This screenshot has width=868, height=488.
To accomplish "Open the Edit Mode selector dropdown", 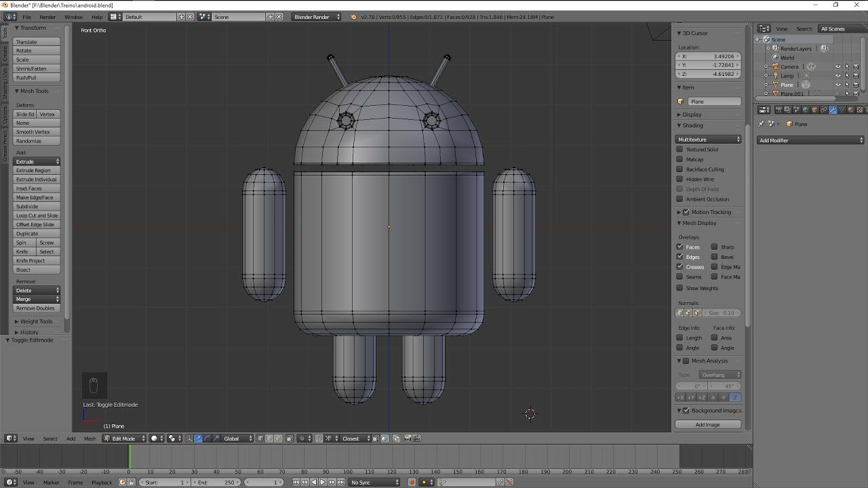I will 124,439.
